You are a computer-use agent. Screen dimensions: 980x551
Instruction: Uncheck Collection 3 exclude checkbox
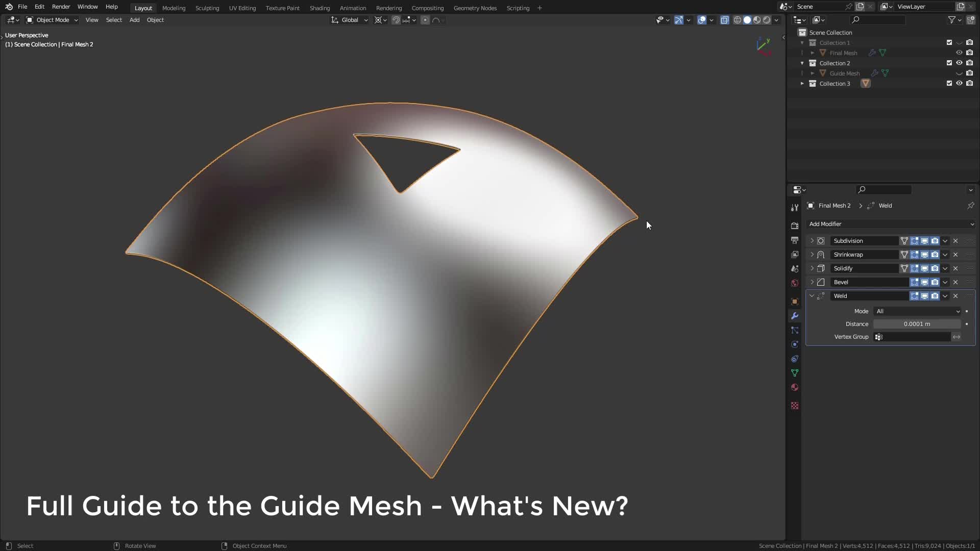pos(949,84)
